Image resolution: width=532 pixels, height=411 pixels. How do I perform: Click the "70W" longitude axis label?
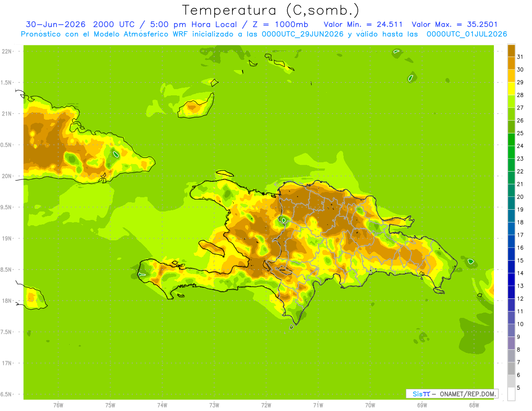370,405
